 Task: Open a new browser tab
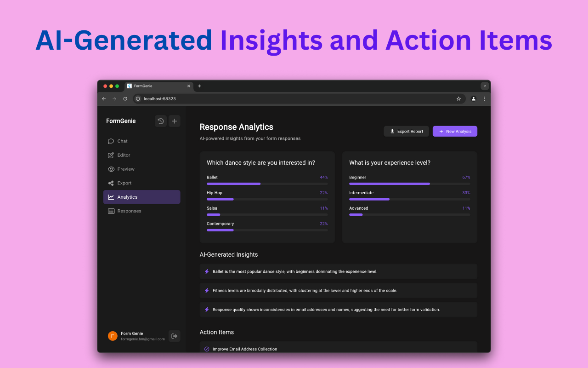(x=199, y=86)
